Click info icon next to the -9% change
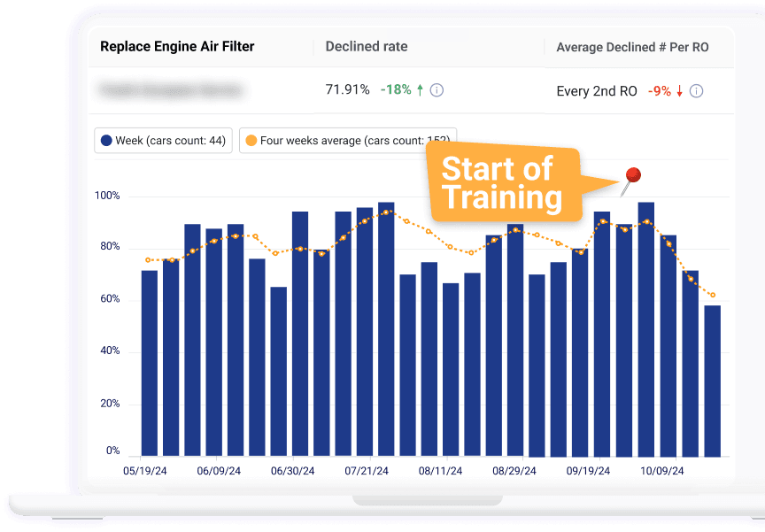Image resolution: width=765 pixels, height=532 pixels. 696,91
